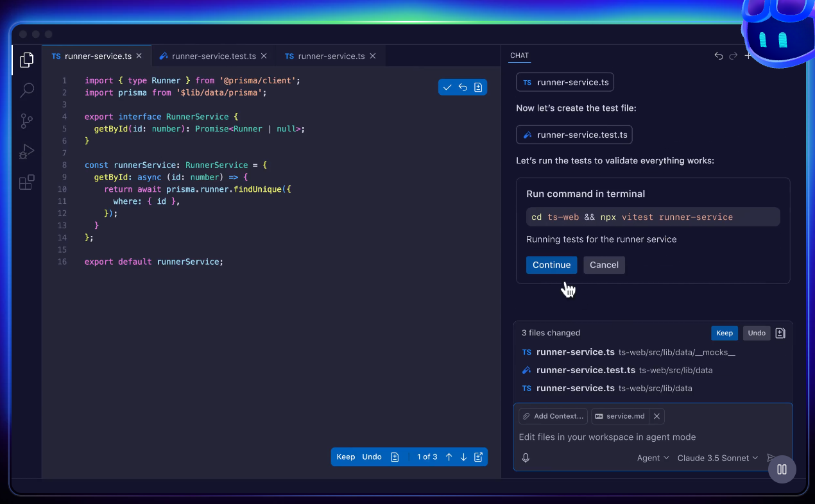Click the terminal command text box

653,217
